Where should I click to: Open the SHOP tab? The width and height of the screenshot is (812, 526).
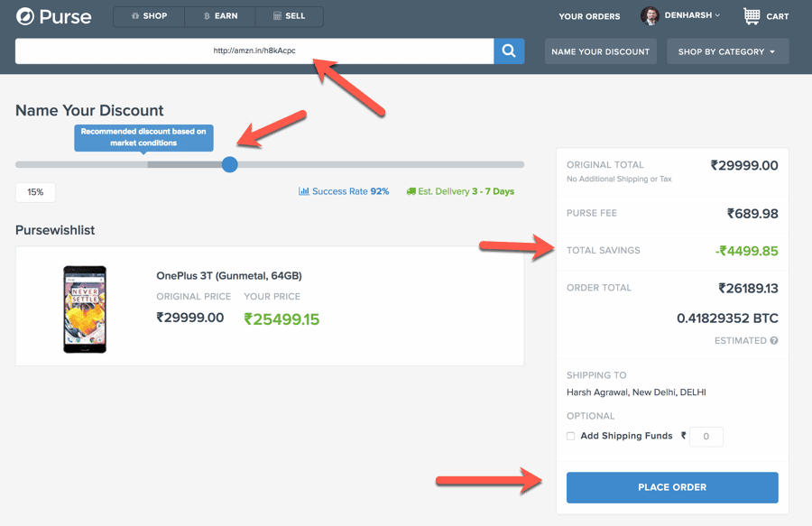pyautogui.click(x=149, y=16)
